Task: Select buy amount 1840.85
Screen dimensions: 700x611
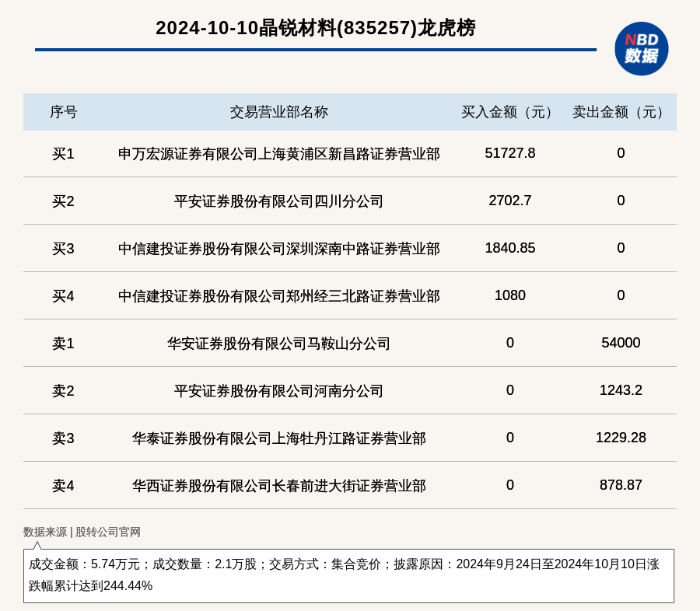Action: pos(509,248)
